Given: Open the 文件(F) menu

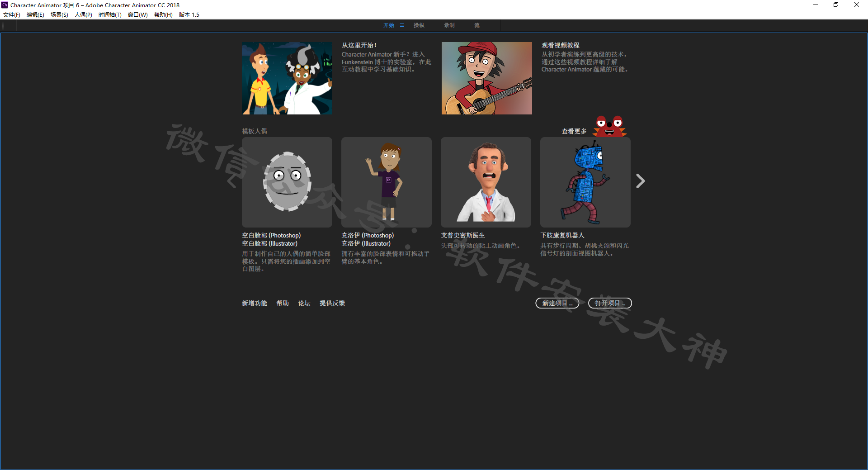Looking at the screenshot, I should coord(12,15).
